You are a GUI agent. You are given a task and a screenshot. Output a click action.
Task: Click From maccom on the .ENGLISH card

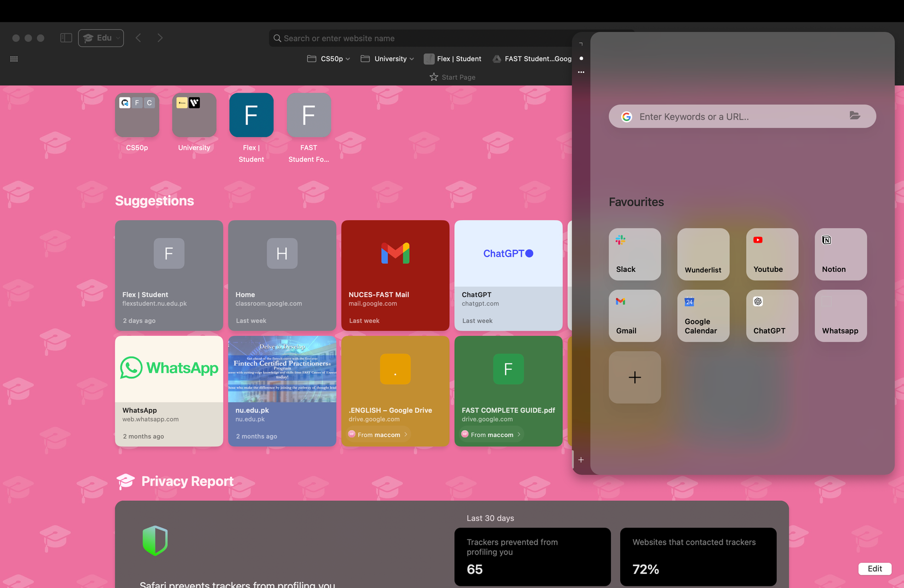[378, 435]
